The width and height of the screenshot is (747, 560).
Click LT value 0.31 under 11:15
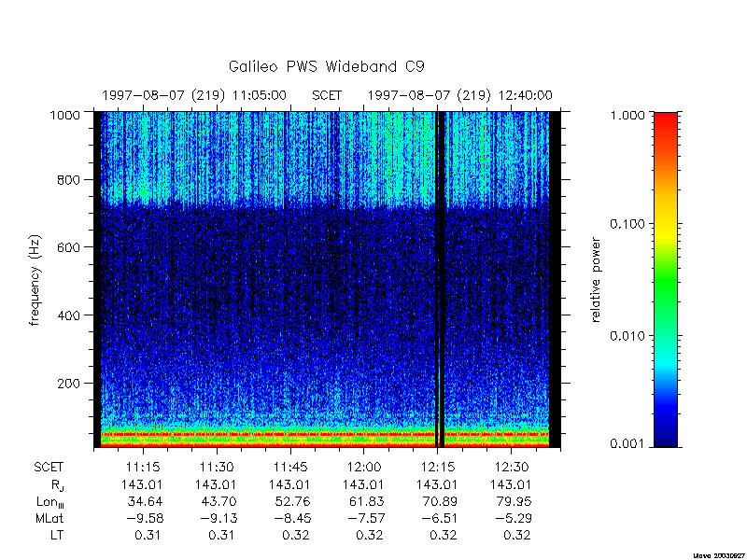[148, 535]
